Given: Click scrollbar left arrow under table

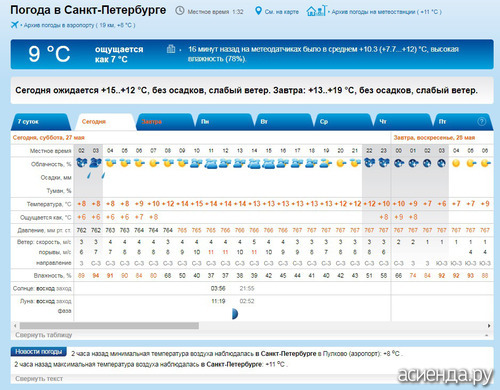Looking at the screenshot, I should [x=15, y=326].
